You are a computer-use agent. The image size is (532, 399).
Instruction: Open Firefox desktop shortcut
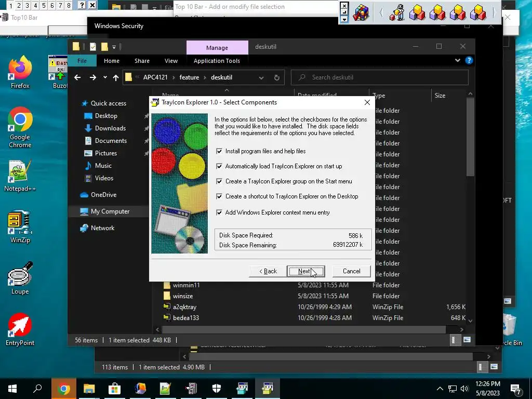20,72
